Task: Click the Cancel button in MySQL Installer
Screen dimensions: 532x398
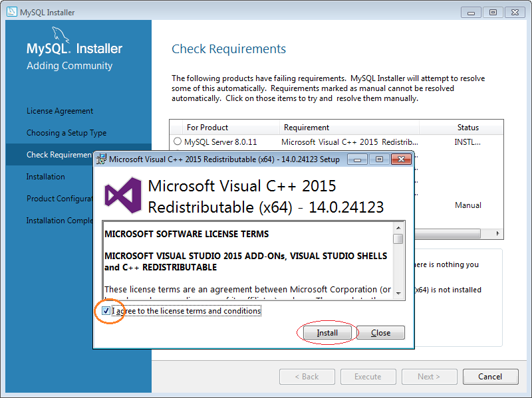Action: pos(490,376)
